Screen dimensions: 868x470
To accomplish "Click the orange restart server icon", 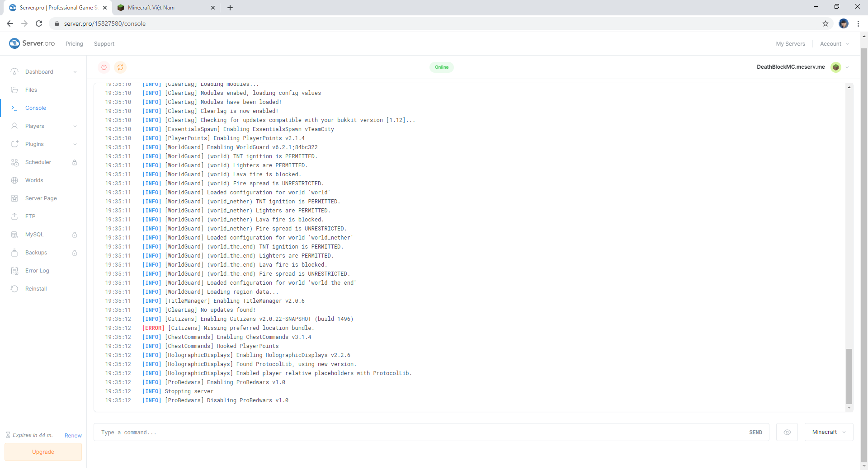I will (x=120, y=67).
